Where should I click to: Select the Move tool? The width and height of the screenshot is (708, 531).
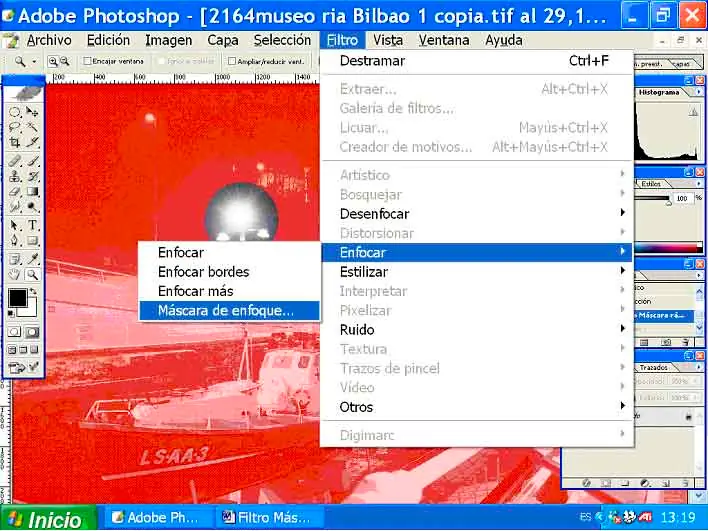32,112
